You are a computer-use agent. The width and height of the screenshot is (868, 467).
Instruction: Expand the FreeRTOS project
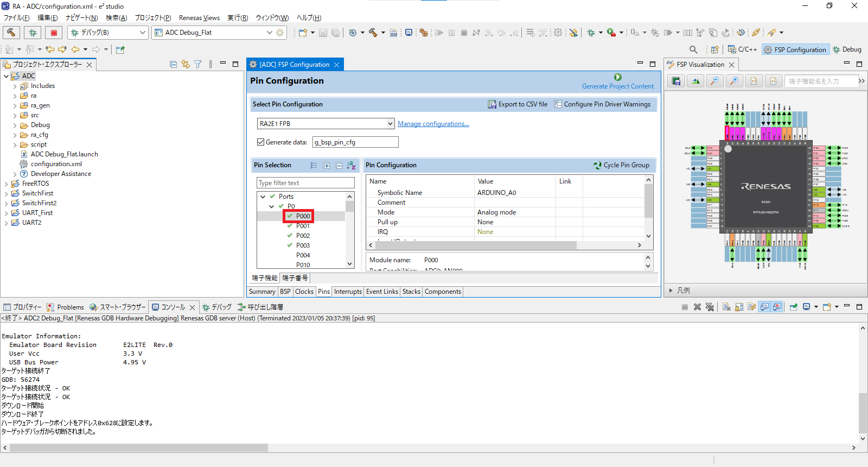point(7,184)
